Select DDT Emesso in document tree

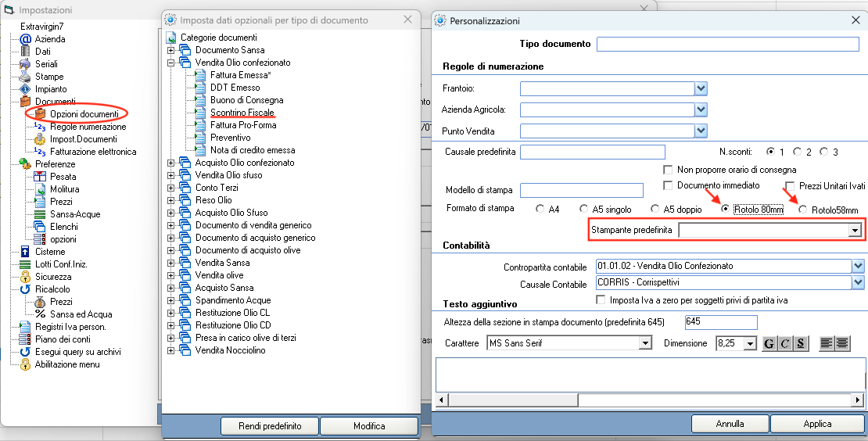[235, 88]
